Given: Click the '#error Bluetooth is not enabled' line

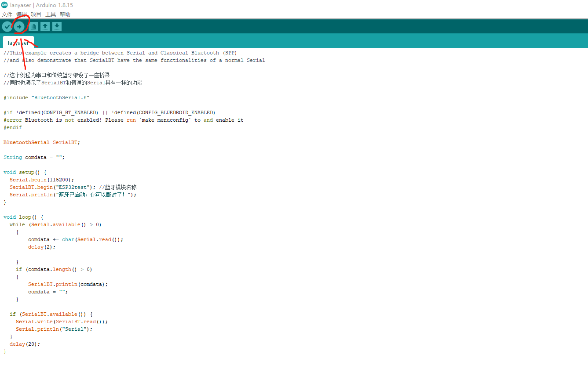Looking at the screenshot, I should (x=124, y=120).
